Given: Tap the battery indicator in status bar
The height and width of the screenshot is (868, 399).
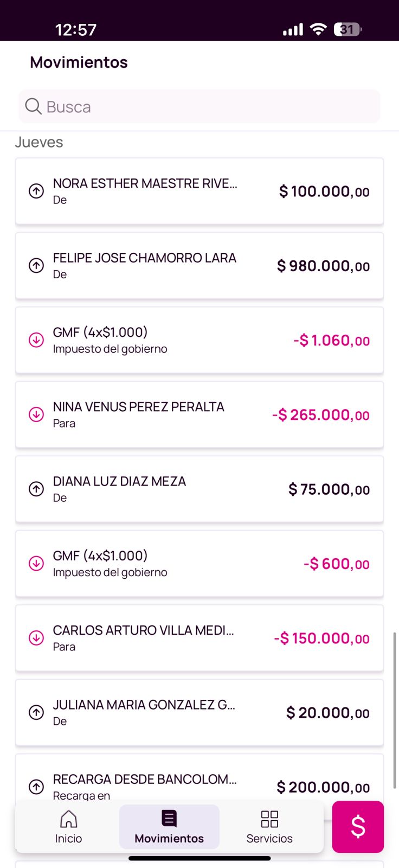Looking at the screenshot, I should click(x=347, y=29).
